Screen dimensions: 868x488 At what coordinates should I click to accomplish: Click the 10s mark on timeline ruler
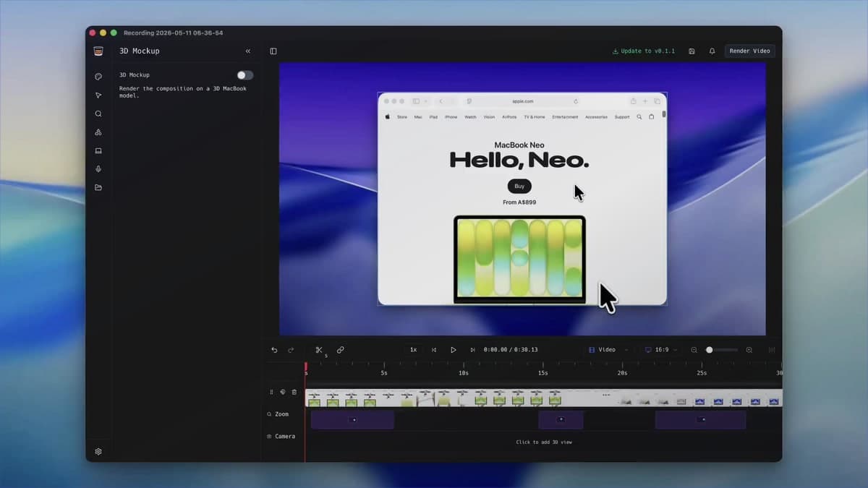click(464, 373)
